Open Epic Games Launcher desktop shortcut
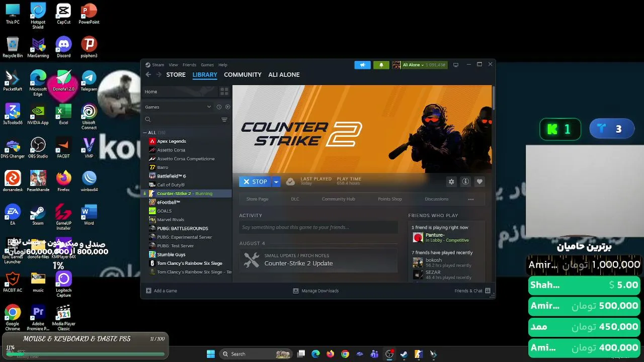This screenshot has width=644, height=362. click(x=13, y=251)
